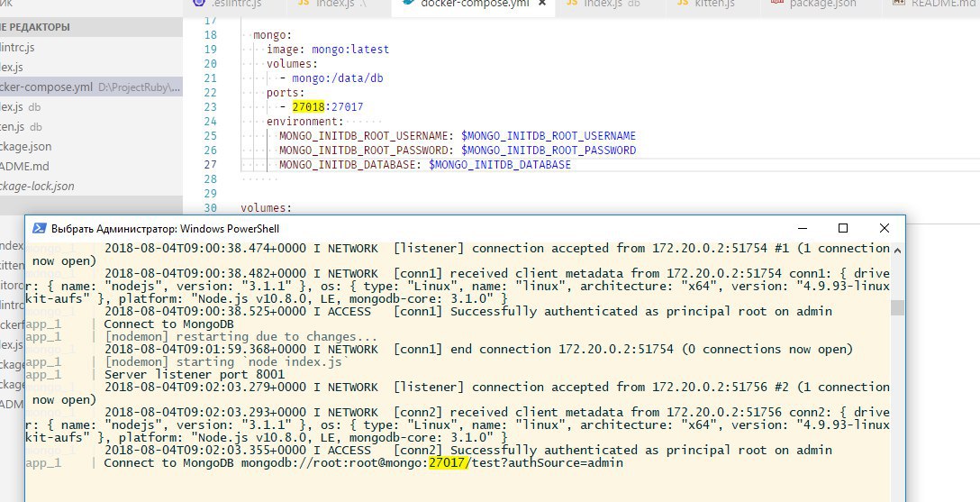Close the docker-compose.yml editor tab
Image resolution: width=980 pixels, height=502 pixels.
[542, 3]
